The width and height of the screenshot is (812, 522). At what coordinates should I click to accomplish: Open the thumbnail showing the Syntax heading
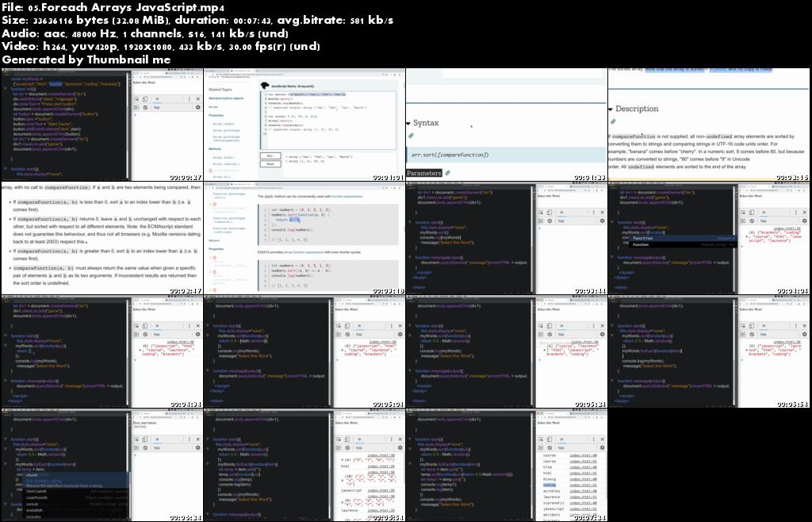507,125
